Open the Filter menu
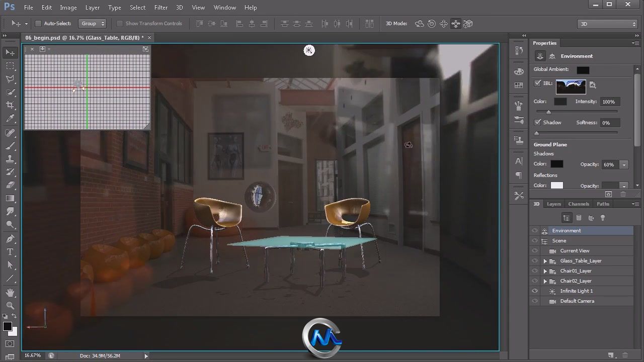Viewport: 644px width, 362px height. (x=161, y=8)
